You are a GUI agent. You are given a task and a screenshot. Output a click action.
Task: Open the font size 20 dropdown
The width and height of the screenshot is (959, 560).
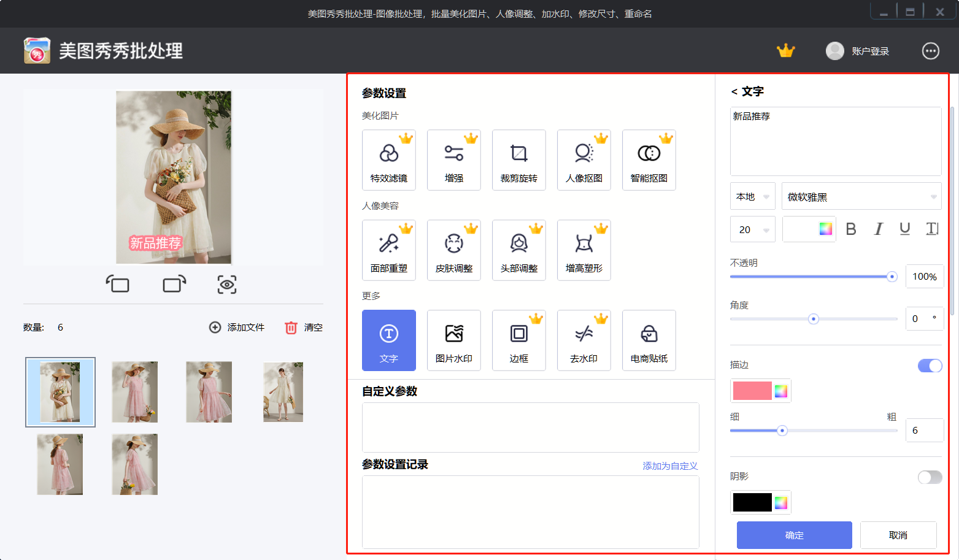[x=753, y=229]
